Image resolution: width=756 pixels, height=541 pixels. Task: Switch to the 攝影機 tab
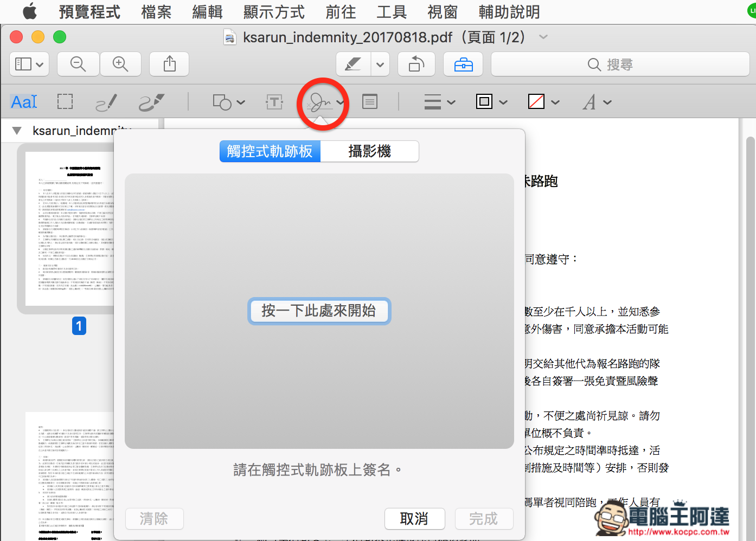(x=369, y=151)
